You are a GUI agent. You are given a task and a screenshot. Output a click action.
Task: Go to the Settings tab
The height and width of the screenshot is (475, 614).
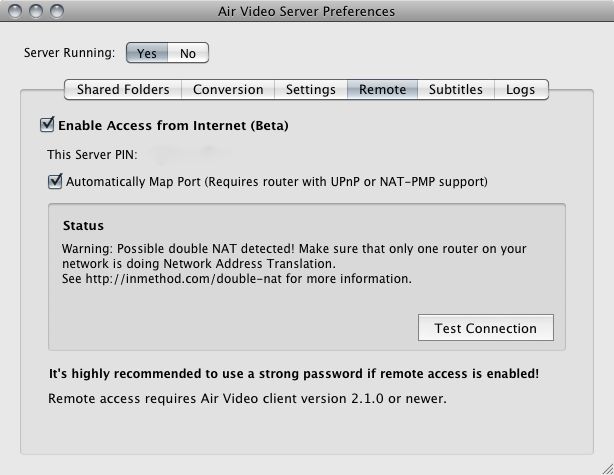[x=311, y=90]
